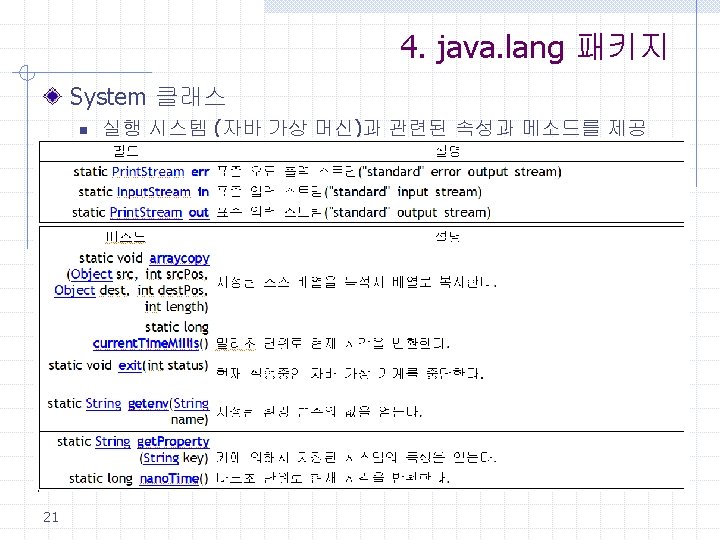The width and height of the screenshot is (720, 540).
Task: Click the Object link before dest
Action: [75, 291]
